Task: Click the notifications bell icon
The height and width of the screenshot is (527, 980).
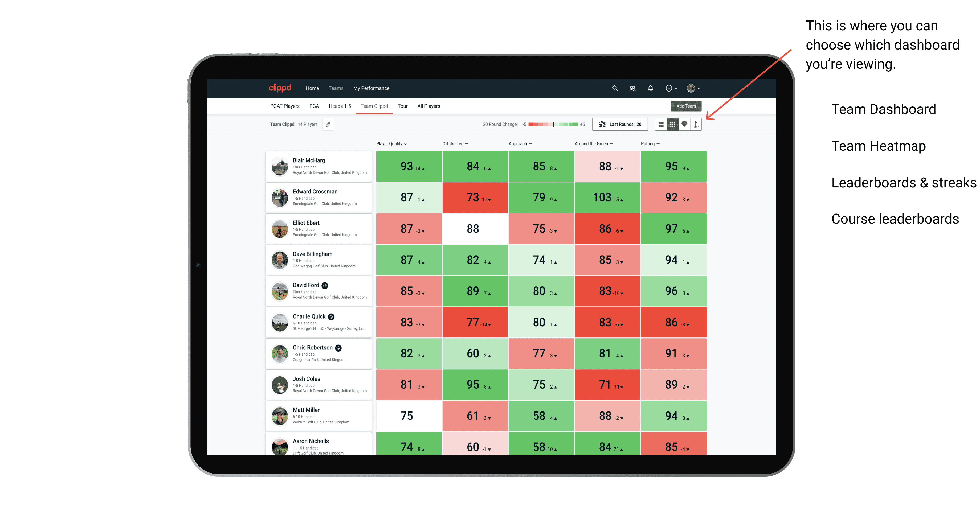Action: click(x=650, y=88)
